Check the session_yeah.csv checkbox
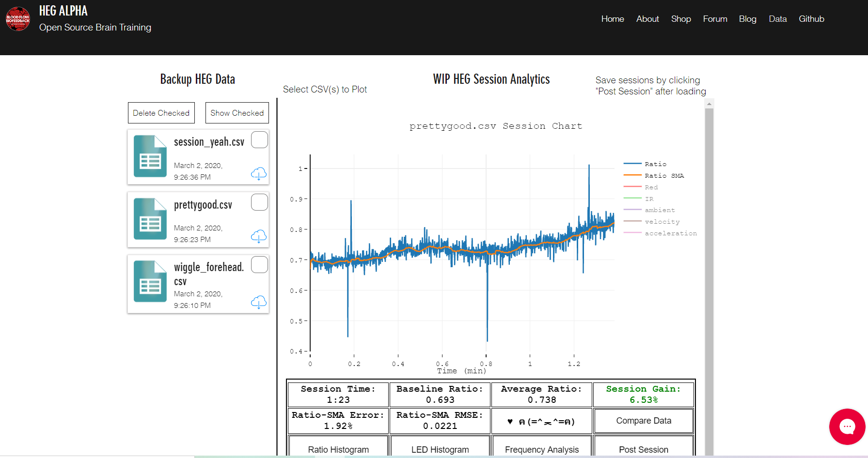Viewport: 868px width, 458px height. click(259, 140)
